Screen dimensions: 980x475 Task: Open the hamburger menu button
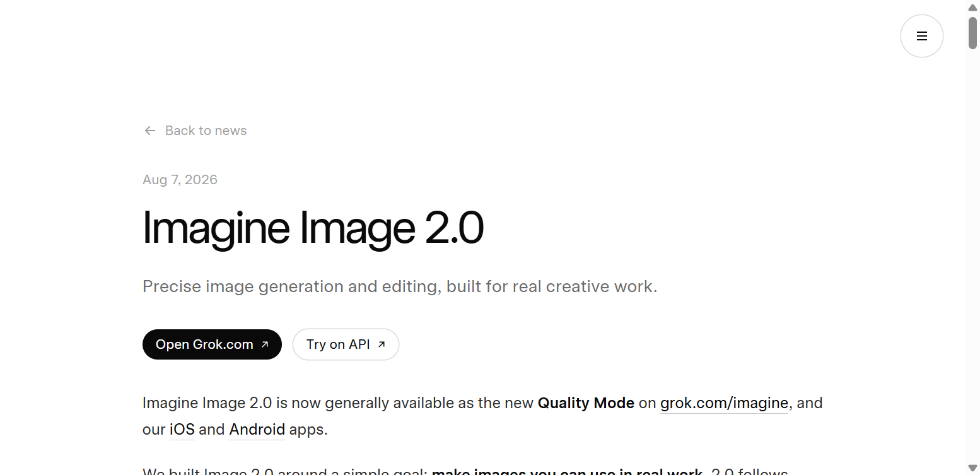point(921,36)
